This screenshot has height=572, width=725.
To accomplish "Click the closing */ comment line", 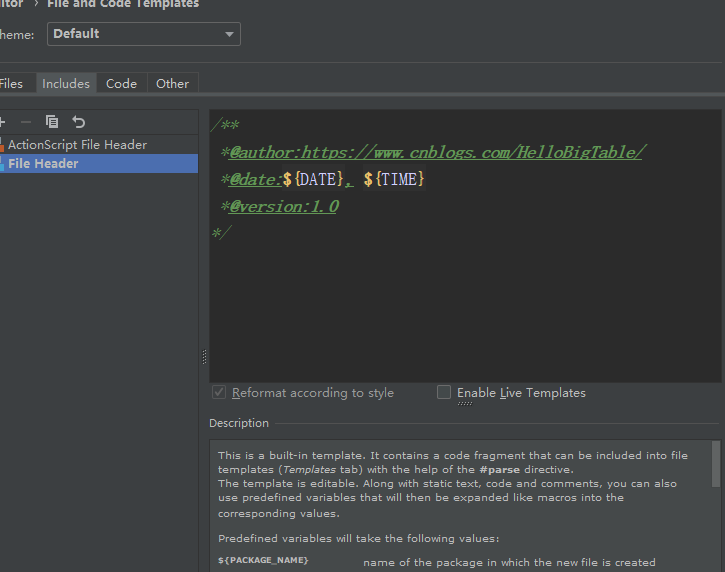I will pos(221,233).
